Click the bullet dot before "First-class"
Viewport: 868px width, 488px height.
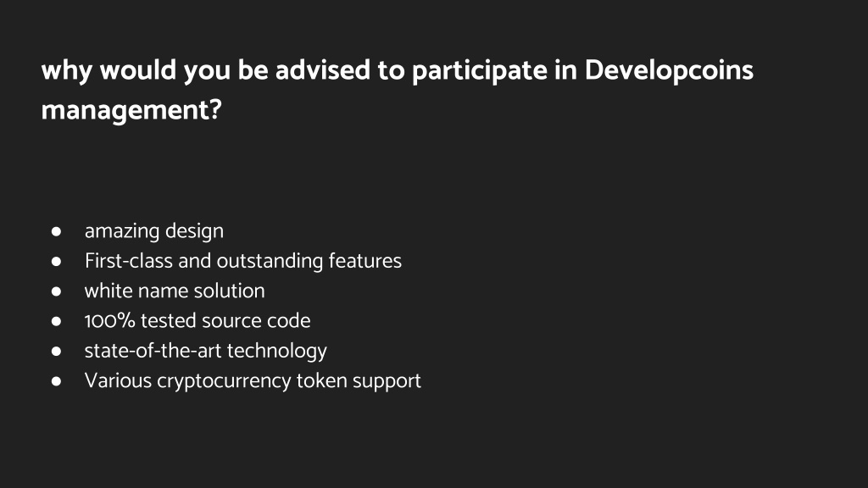(56, 261)
